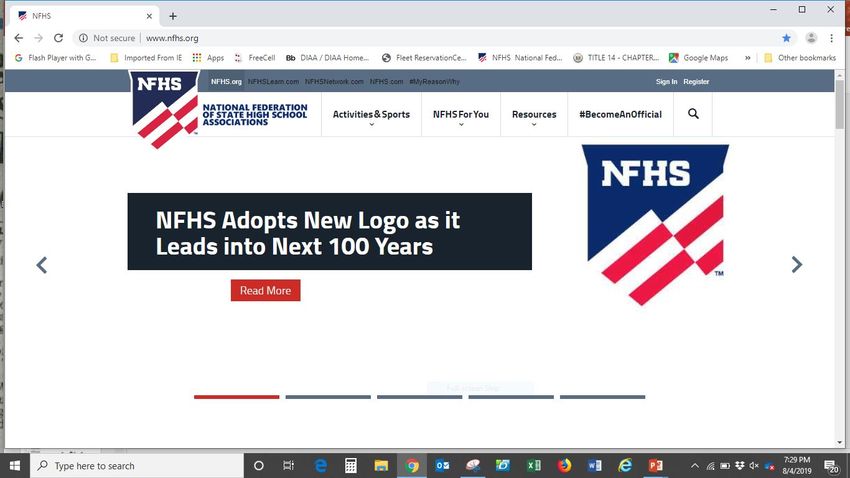Viewport: 850px width, 478px height.
Task: Click the Sign In link
Action: (666, 81)
